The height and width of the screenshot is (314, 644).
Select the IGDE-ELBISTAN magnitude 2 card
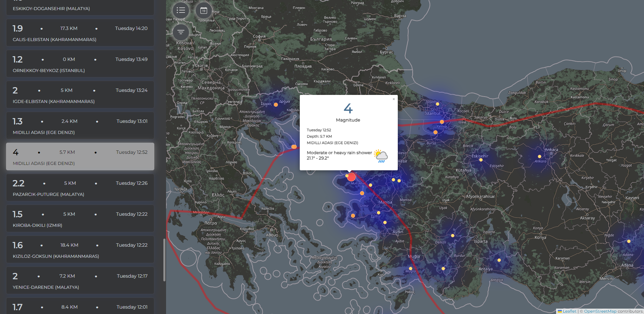(x=80, y=95)
